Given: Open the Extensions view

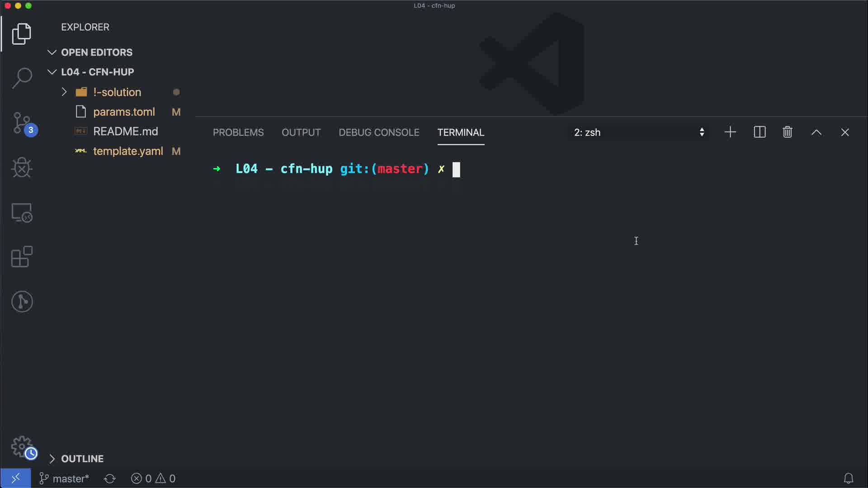Looking at the screenshot, I should click(x=22, y=257).
